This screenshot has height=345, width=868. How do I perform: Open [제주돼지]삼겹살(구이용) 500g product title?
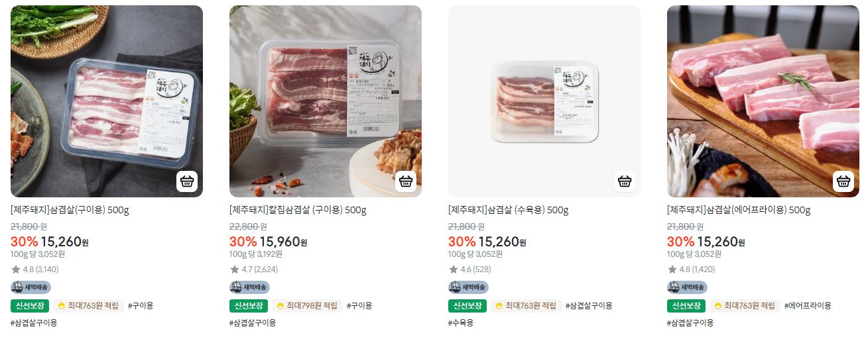point(70,211)
